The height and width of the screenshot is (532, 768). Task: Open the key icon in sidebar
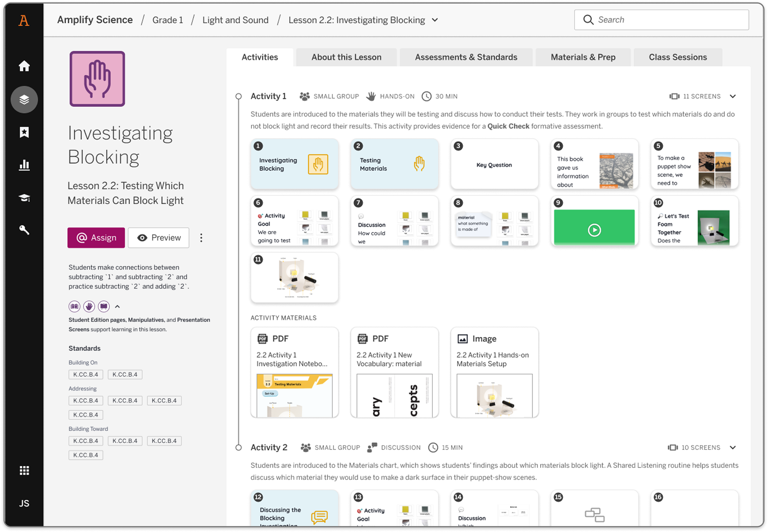24,230
